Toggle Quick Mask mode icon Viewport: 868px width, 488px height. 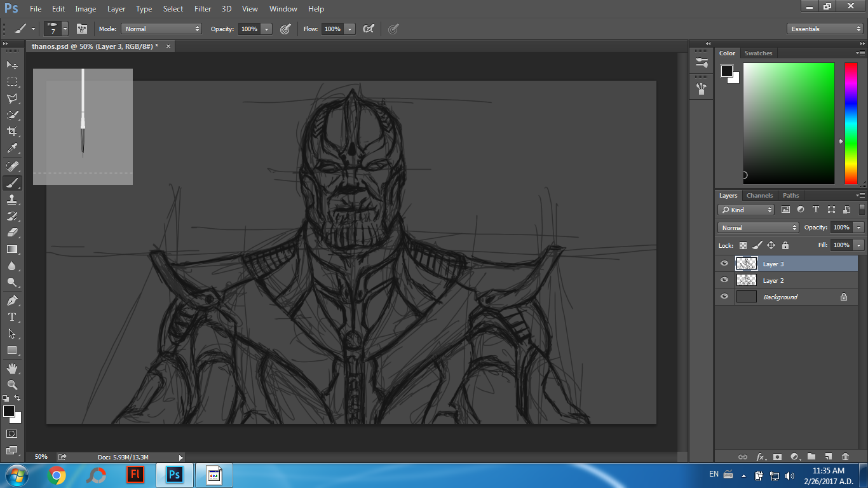click(x=12, y=433)
